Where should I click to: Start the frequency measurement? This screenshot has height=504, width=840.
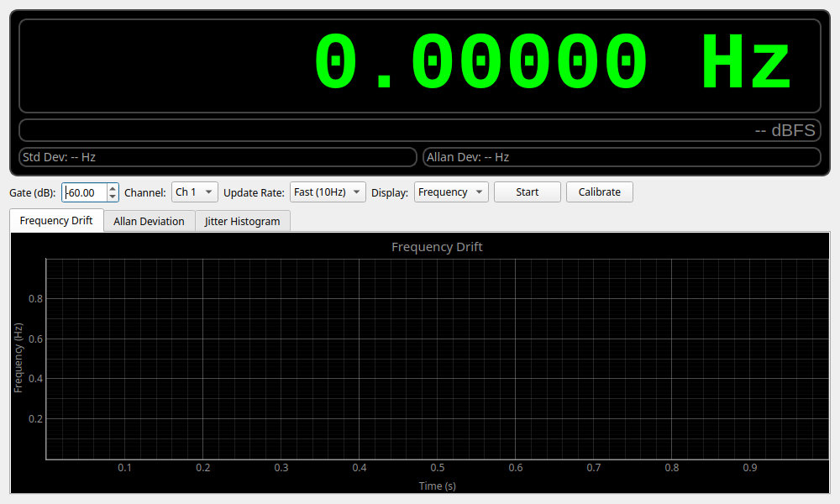point(527,192)
